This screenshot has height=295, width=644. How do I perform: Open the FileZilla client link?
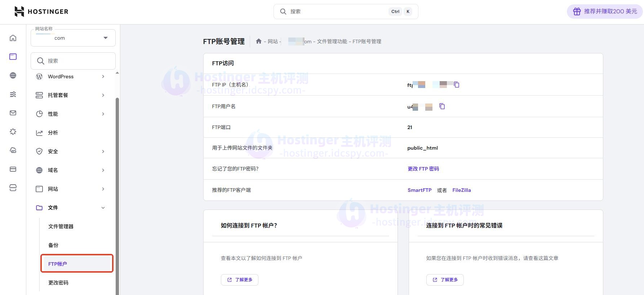coord(461,190)
